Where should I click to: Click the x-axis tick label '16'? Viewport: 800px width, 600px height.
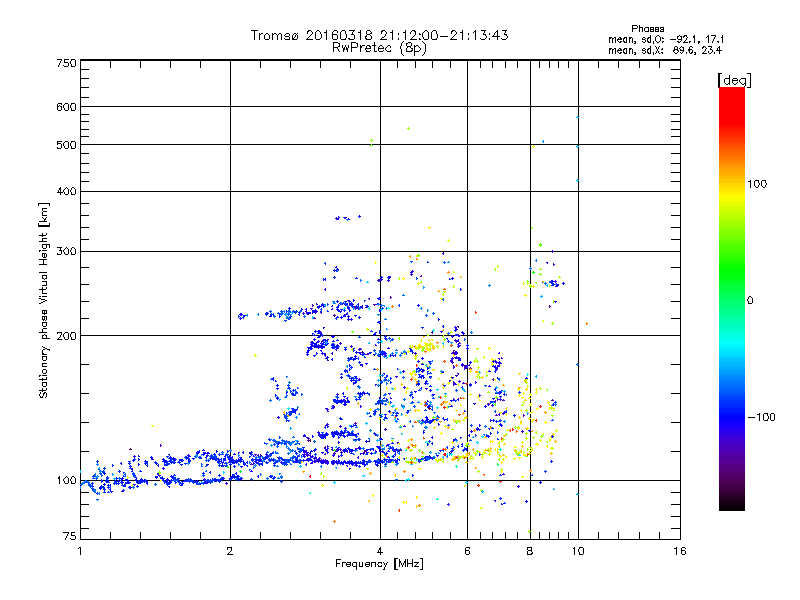tap(680, 551)
